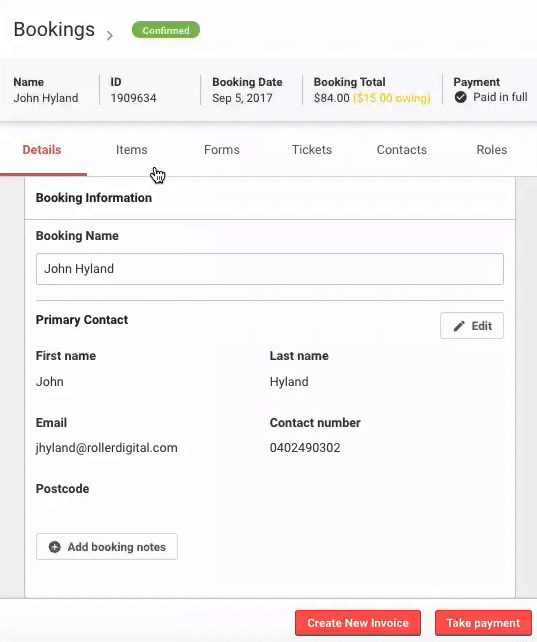Select the Roles tab

tap(492, 150)
